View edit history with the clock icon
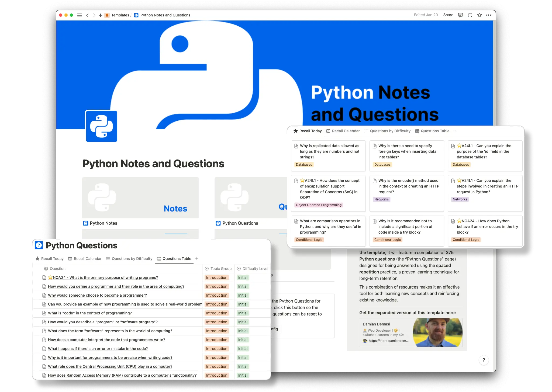 pos(470,15)
